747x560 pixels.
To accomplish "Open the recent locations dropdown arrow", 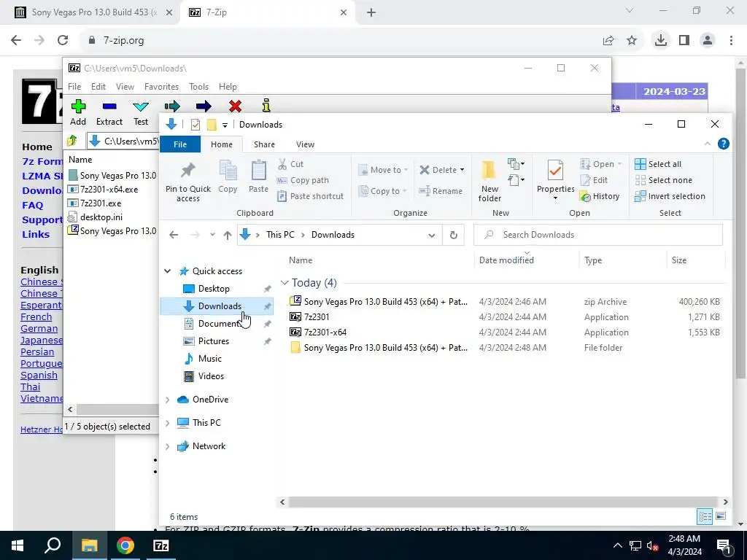I will pos(212,235).
